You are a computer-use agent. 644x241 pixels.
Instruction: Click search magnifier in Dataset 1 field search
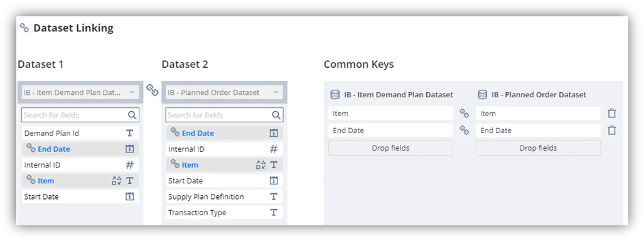point(132,115)
